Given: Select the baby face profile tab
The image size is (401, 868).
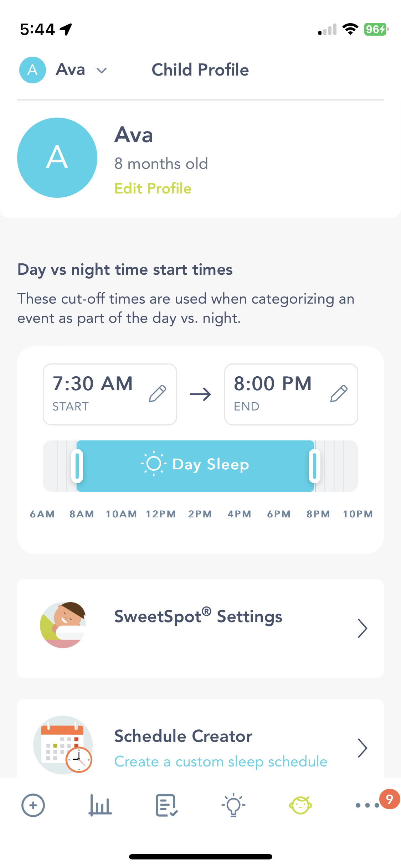Looking at the screenshot, I should [x=300, y=805].
